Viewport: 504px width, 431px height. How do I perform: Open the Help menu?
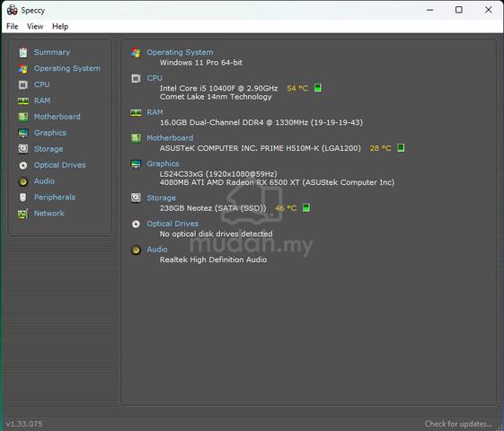(60, 26)
